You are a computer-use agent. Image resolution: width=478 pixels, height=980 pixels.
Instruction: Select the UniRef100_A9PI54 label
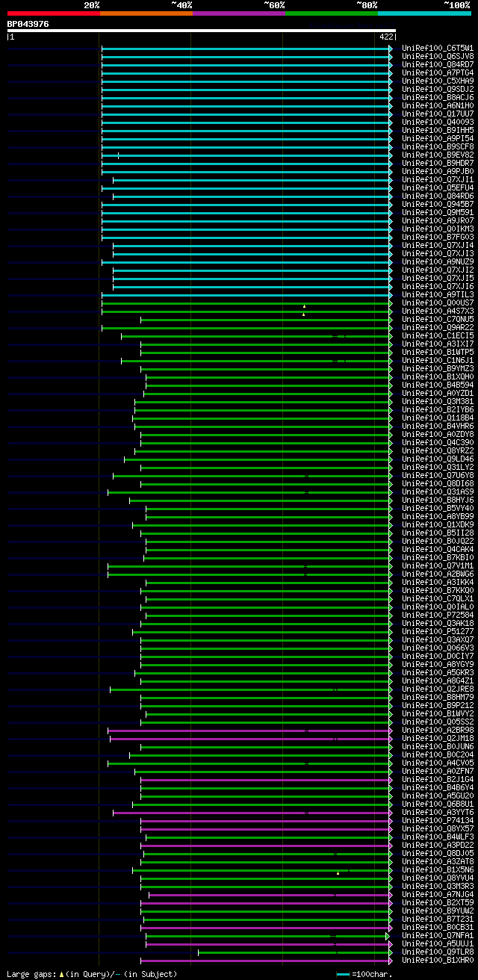point(438,138)
